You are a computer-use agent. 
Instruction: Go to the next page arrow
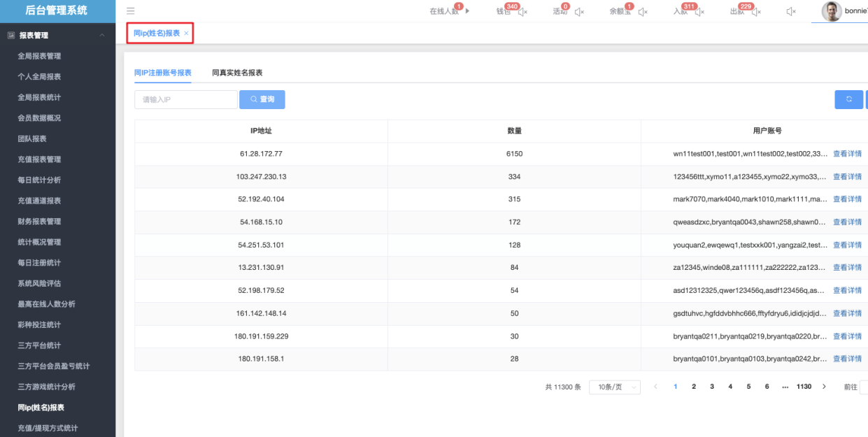coord(824,387)
